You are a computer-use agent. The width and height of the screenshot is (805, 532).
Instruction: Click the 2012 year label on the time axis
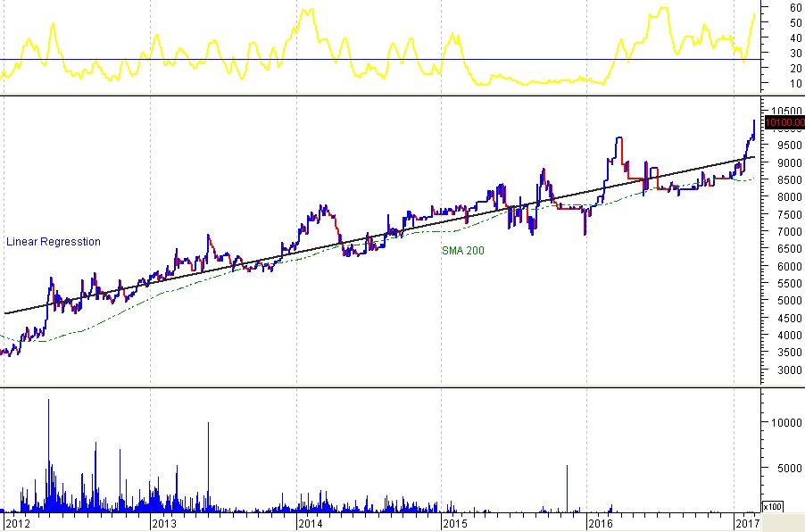(x=19, y=523)
